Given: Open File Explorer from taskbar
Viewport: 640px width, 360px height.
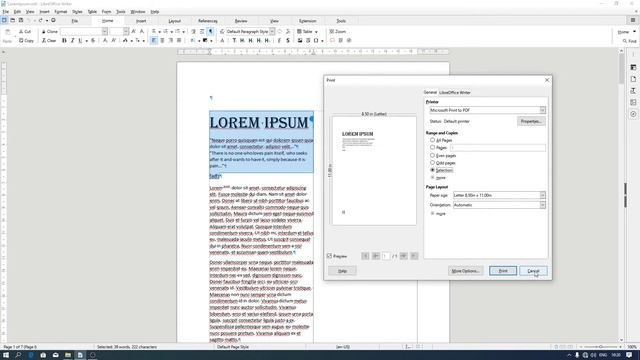Looking at the screenshot, I should (68, 355).
